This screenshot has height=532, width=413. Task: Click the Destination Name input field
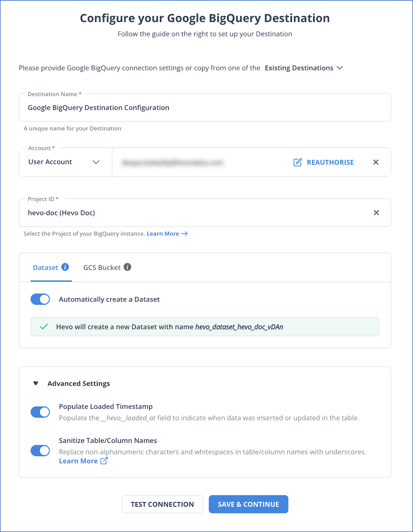click(205, 108)
